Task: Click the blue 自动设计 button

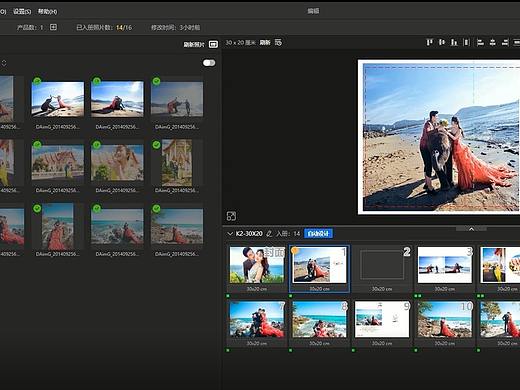Action: click(x=318, y=234)
